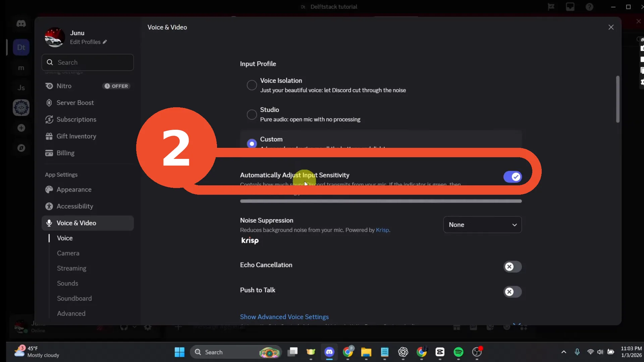Click the input sensitivity bar

(x=381, y=201)
